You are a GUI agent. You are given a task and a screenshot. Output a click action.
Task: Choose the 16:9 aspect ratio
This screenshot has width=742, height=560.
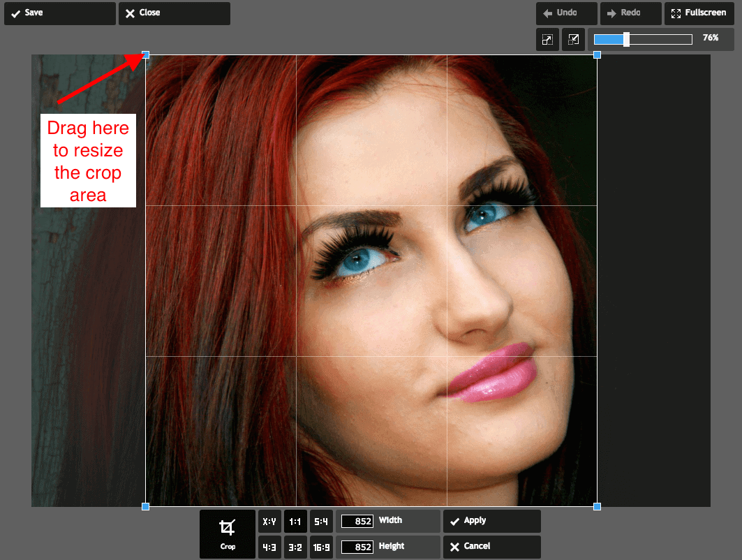click(x=321, y=547)
